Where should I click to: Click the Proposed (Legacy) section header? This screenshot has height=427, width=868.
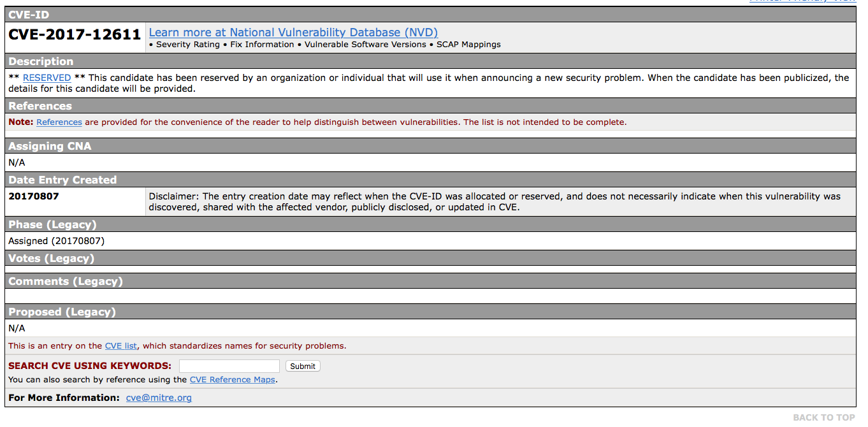(62, 312)
